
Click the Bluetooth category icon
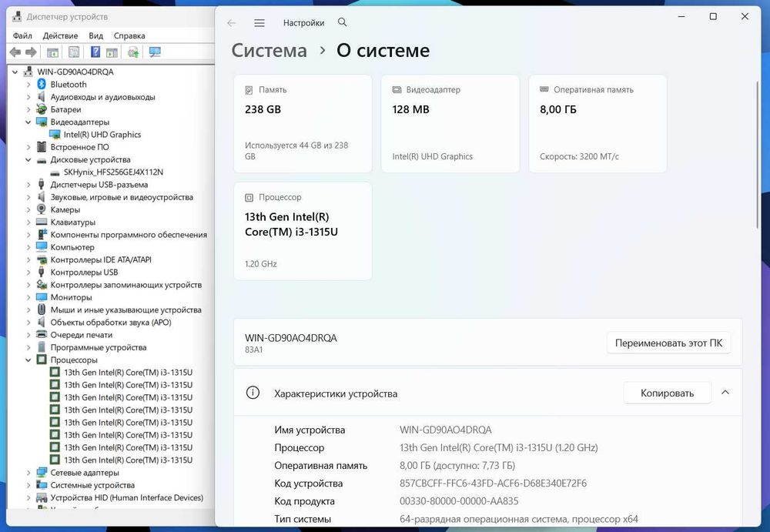tap(42, 85)
